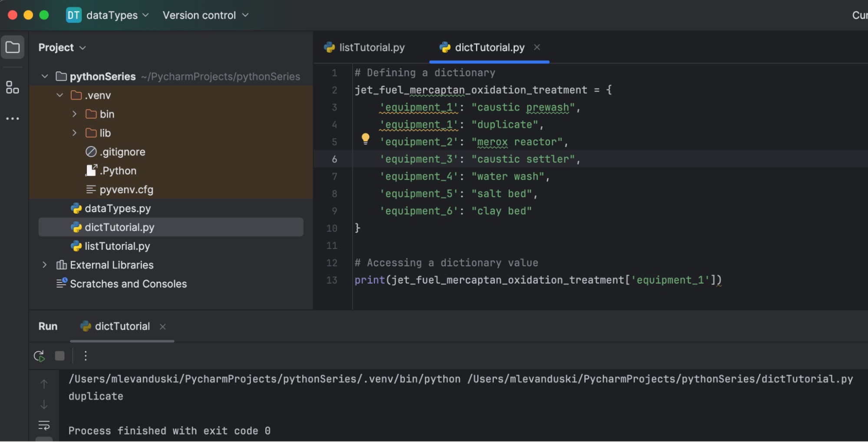Click the dictTutorial.py path in console
The width and height of the screenshot is (868, 442).
(x=660, y=379)
